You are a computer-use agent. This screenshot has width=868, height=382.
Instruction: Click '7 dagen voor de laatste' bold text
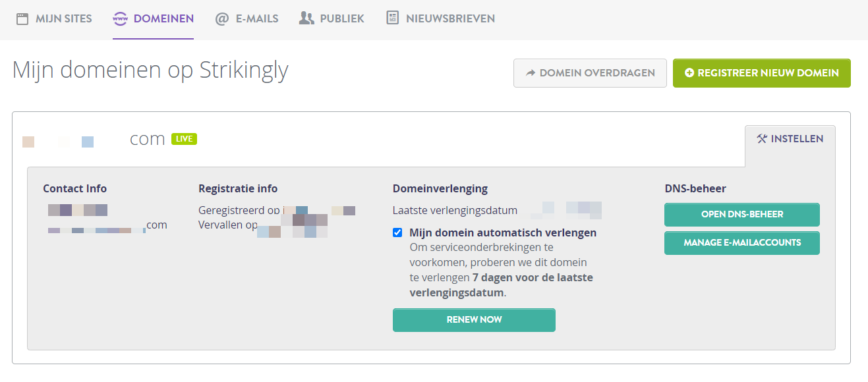(x=533, y=277)
